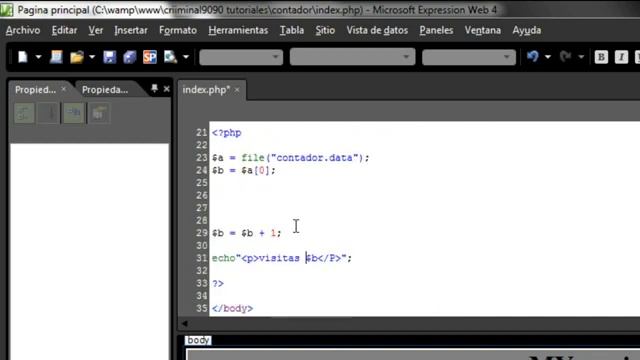The width and height of the screenshot is (640, 360).
Task: Switch to the Propieda... panel tab
Action: [105, 90]
